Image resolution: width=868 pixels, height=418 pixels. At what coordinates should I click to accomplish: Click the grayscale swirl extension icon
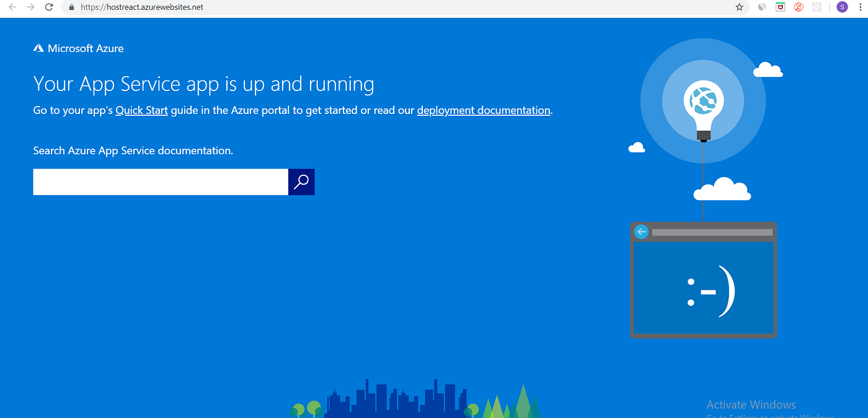[x=761, y=7]
